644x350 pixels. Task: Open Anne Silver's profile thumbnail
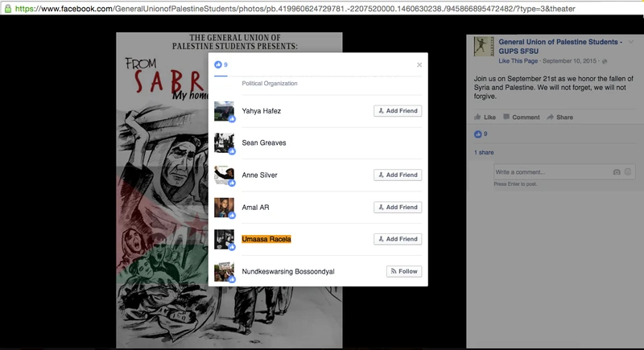tap(224, 175)
